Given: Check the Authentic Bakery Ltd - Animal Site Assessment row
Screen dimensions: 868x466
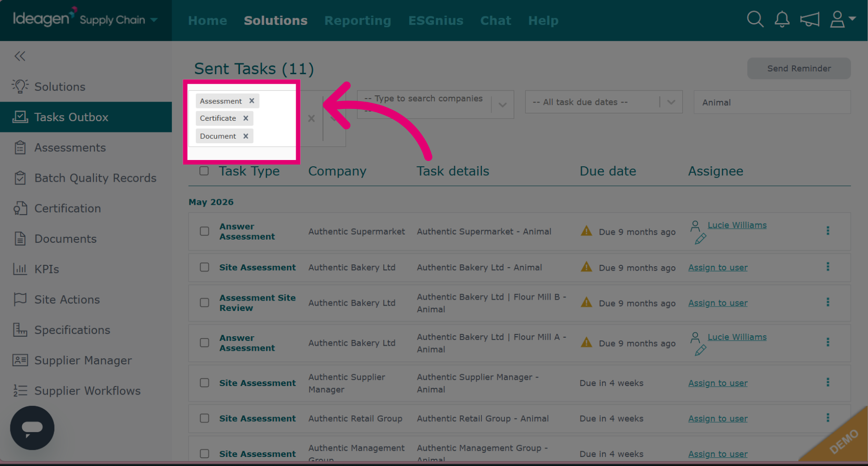Looking at the screenshot, I should pyautogui.click(x=205, y=267).
